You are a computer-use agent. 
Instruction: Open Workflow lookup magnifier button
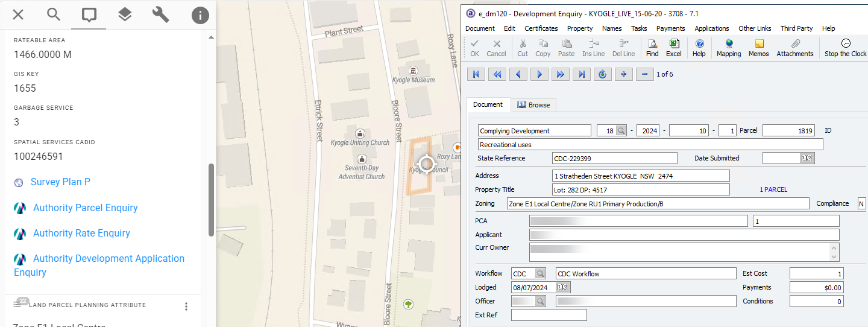click(x=540, y=273)
